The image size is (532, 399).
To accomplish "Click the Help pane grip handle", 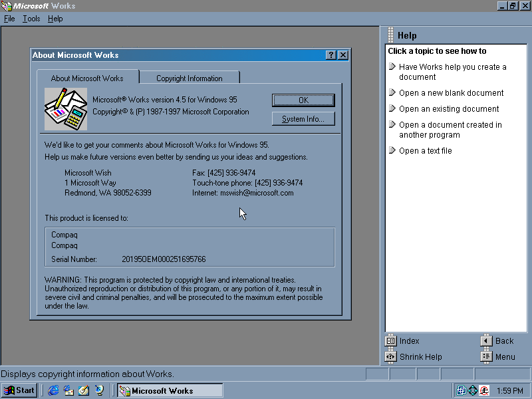I will tap(390, 35).
